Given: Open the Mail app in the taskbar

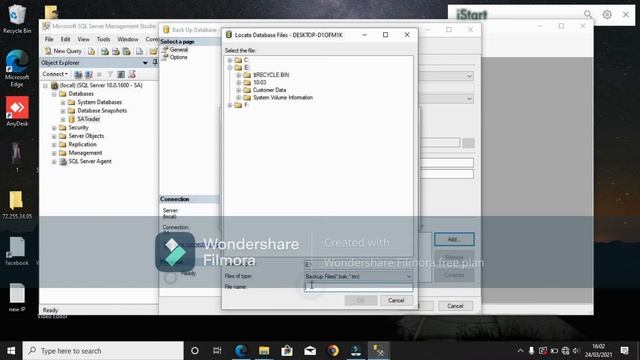Looking at the screenshot, I should pyautogui.click(x=310, y=351).
